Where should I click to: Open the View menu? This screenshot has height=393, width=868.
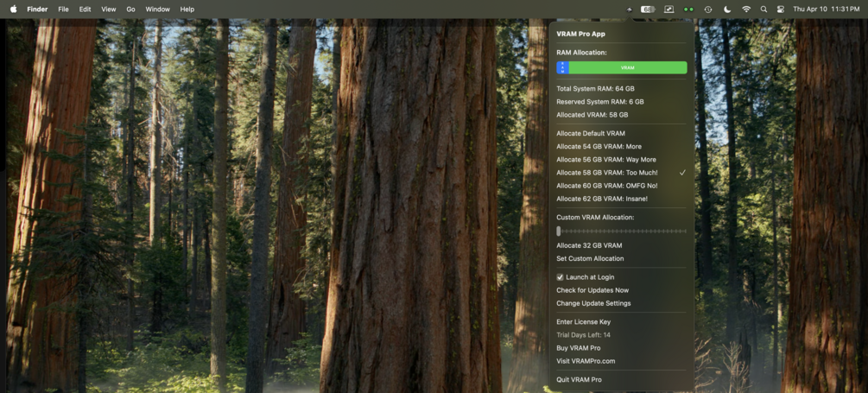point(109,10)
